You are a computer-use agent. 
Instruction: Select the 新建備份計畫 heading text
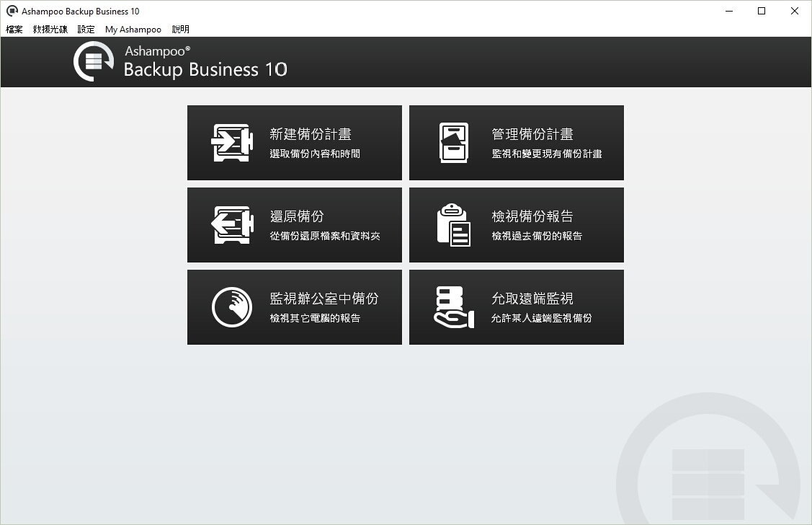click(x=311, y=134)
